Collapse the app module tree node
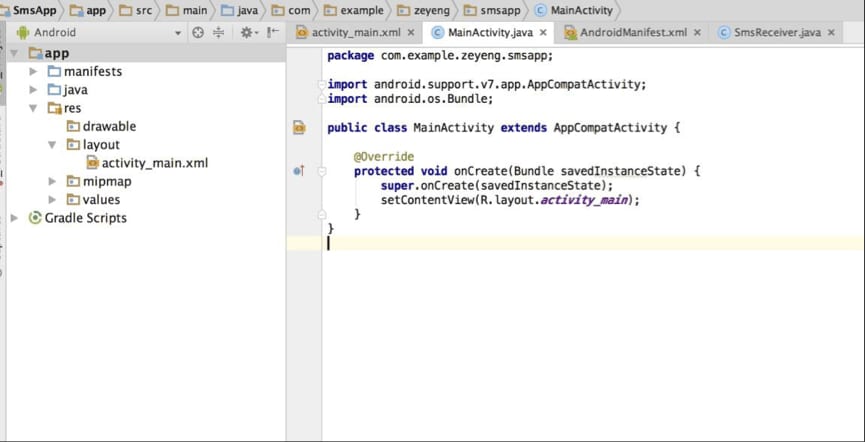This screenshot has width=865, height=442. pyautogui.click(x=14, y=53)
